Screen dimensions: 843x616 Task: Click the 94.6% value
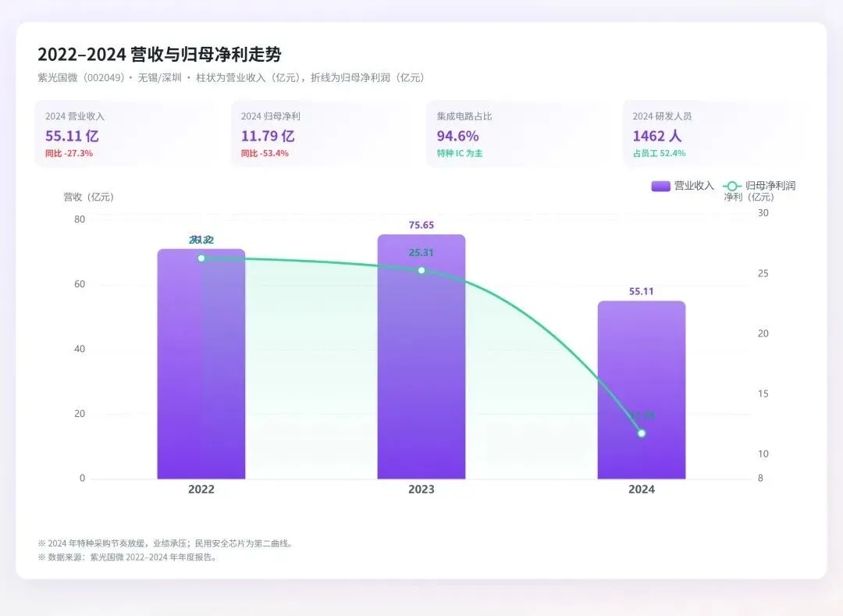click(x=457, y=136)
